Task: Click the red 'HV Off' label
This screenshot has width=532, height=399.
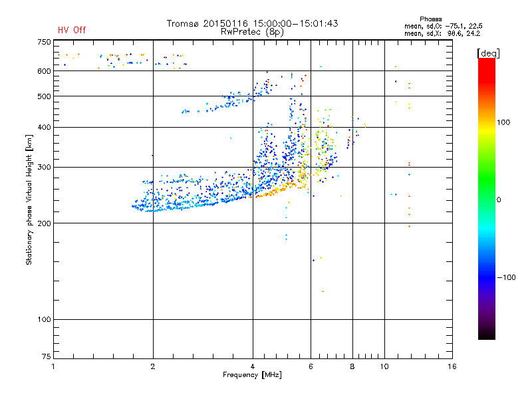Action: [x=72, y=30]
